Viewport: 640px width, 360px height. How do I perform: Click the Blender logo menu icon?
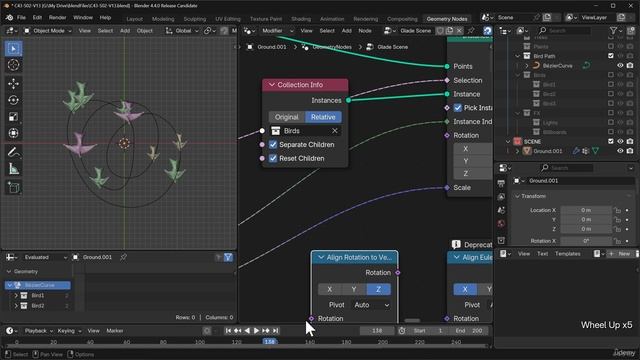[x=9, y=18]
